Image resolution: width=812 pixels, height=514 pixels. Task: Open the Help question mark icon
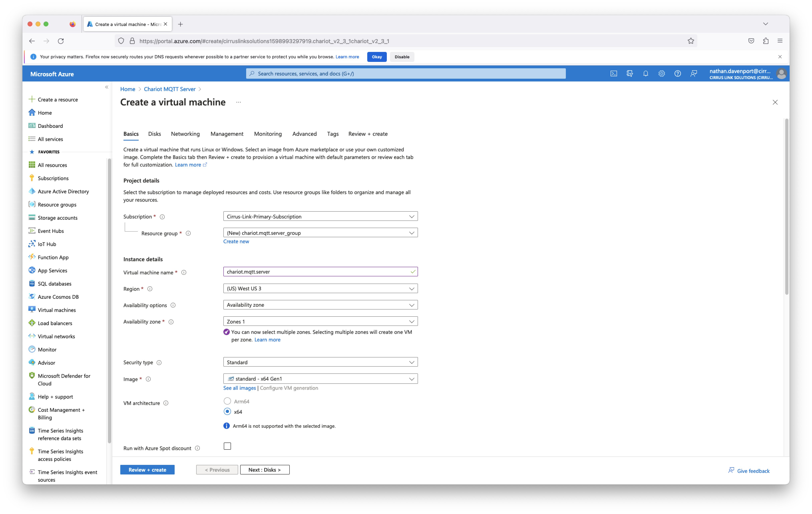click(678, 73)
